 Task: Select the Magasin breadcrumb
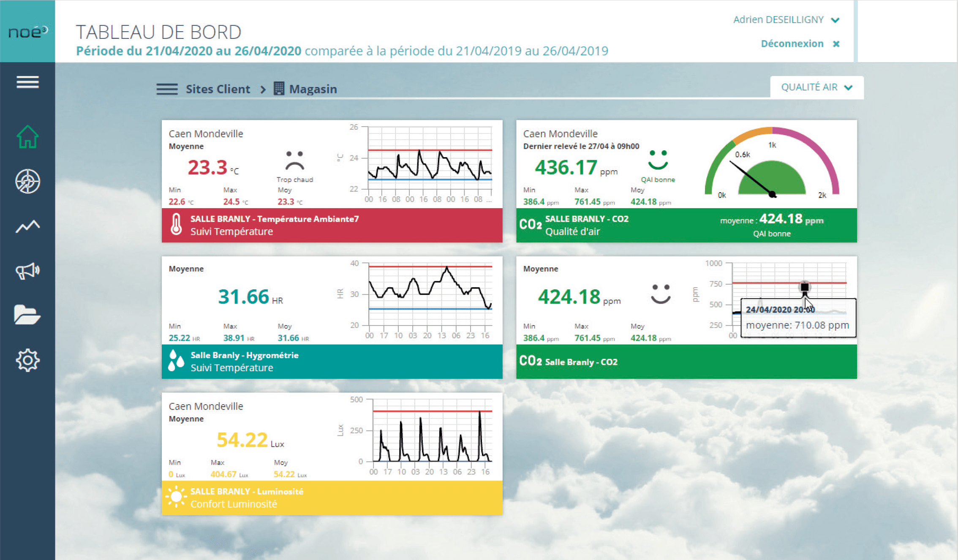tap(313, 89)
